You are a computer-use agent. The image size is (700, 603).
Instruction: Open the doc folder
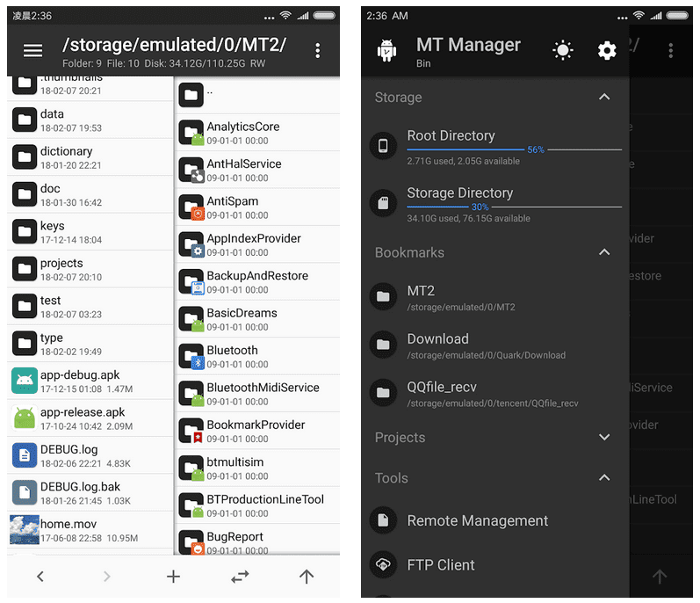click(x=90, y=195)
